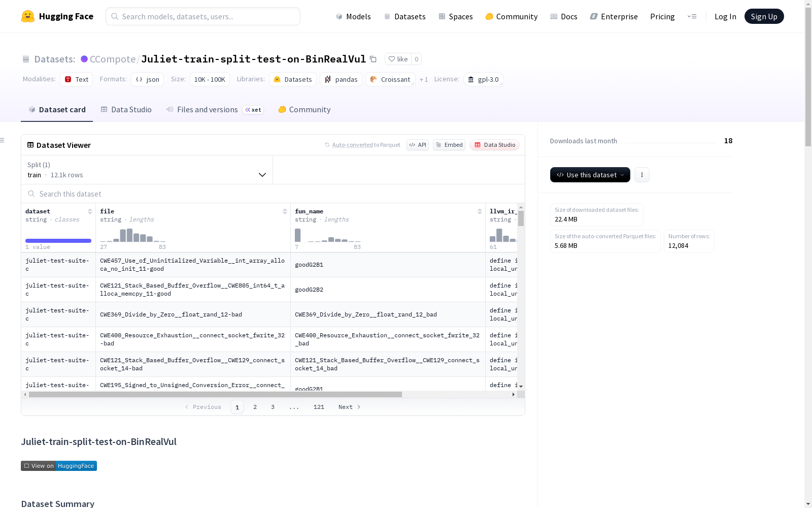The image size is (812, 508).
Task: Click the Sign Up button
Action: click(764, 16)
